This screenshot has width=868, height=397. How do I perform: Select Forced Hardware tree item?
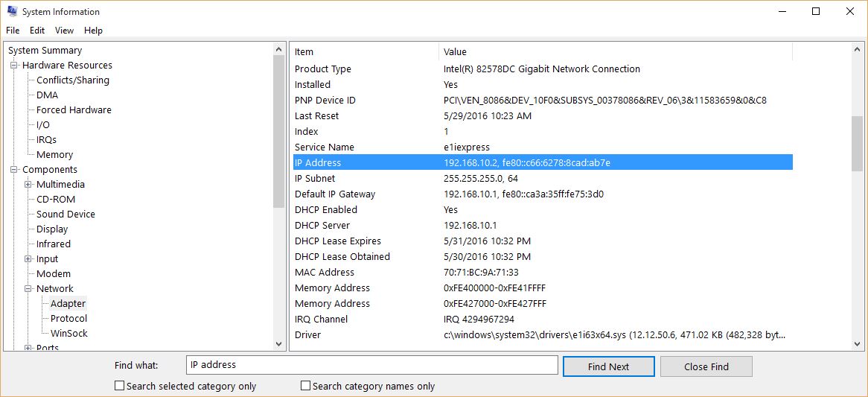pyautogui.click(x=74, y=110)
